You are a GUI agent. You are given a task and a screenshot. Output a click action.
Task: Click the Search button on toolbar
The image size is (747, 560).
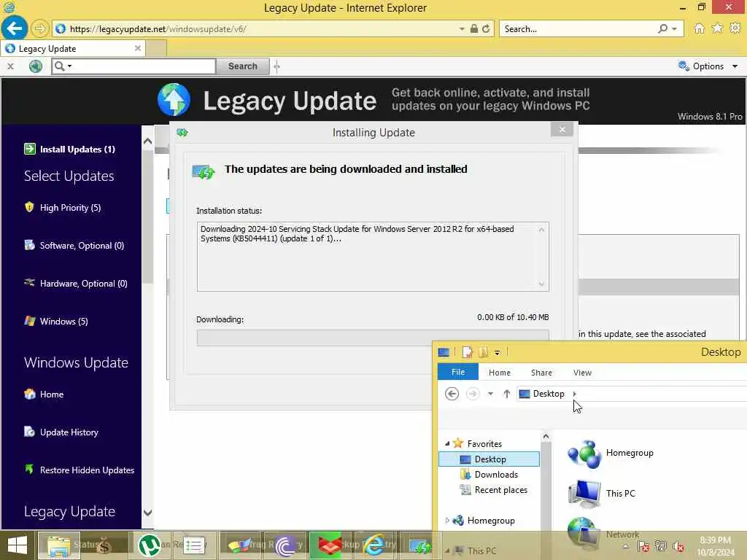(x=242, y=66)
